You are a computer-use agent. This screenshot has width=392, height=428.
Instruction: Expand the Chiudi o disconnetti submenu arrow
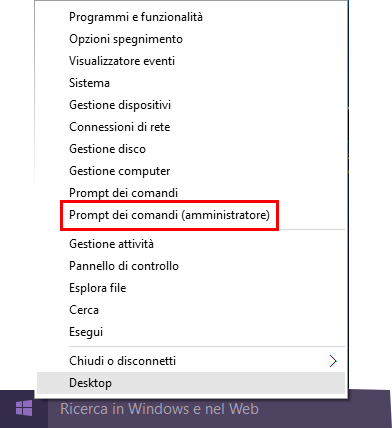pyautogui.click(x=333, y=361)
